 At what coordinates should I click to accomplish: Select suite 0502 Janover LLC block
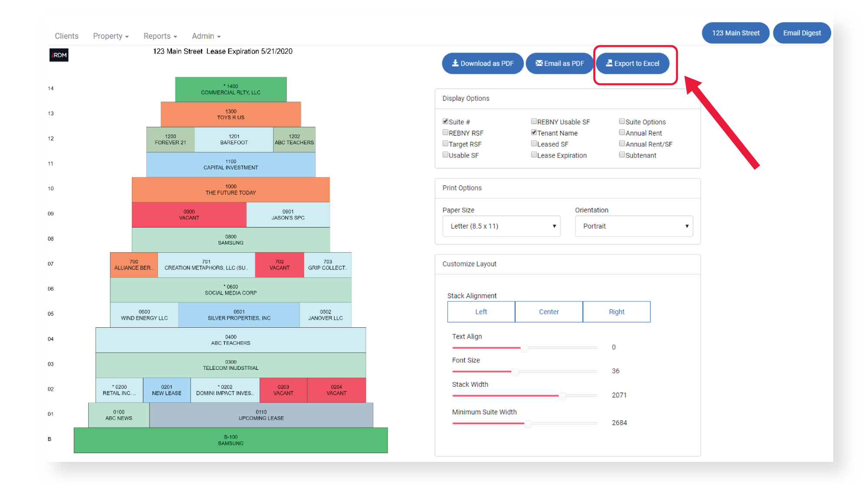[x=325, y=315]
